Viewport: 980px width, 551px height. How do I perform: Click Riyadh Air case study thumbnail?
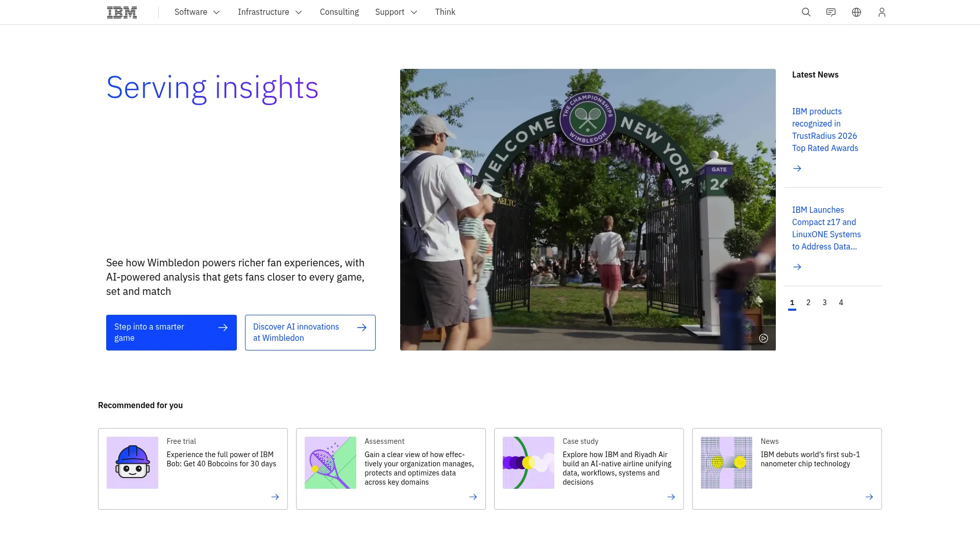pos(528,463)
